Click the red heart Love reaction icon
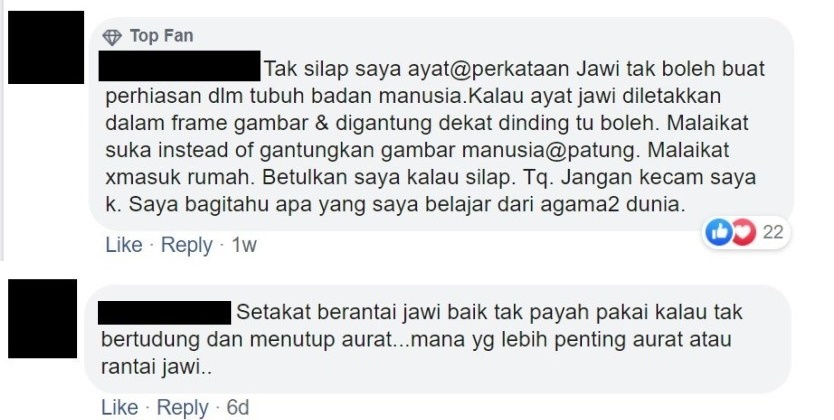The height and width of the screenshot is (420, 834). pos(744,232)
